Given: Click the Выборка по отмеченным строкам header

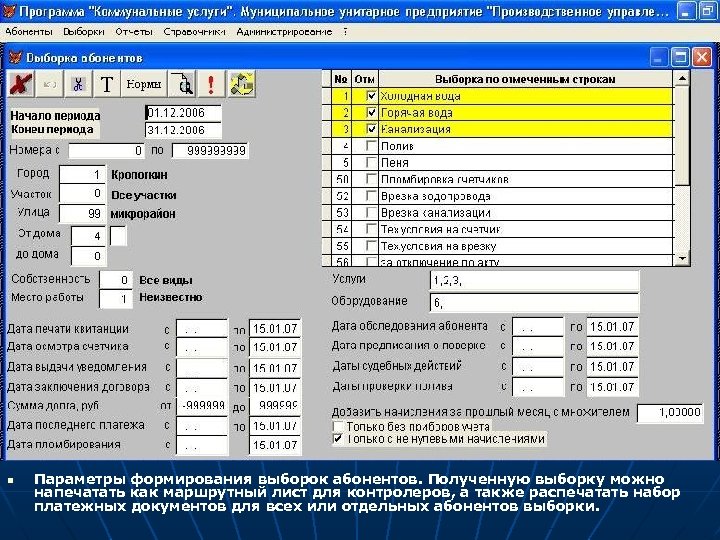Looking at the screenshot, I should 525,79.
